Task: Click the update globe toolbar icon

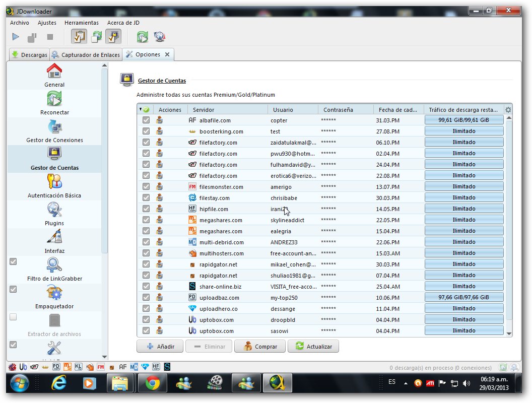Action: tap(160, 37)
